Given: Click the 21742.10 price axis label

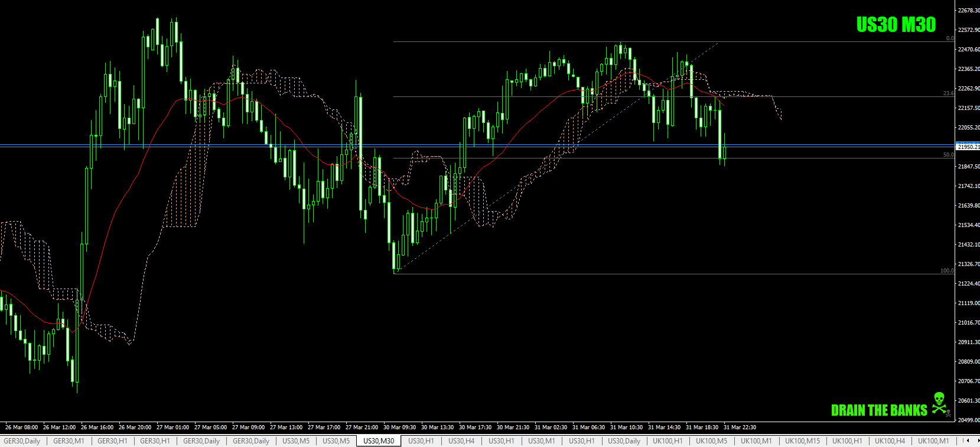Looking at the screenshot, I should point(969,186).
